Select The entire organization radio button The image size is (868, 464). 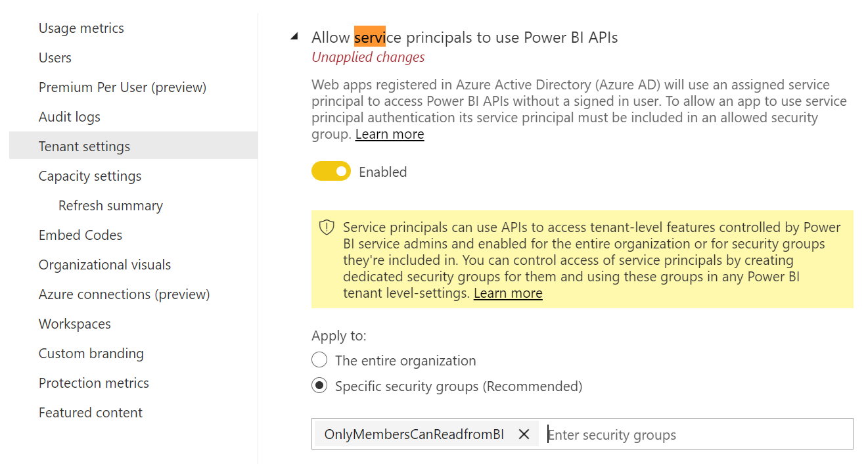[x=319, y=360]
